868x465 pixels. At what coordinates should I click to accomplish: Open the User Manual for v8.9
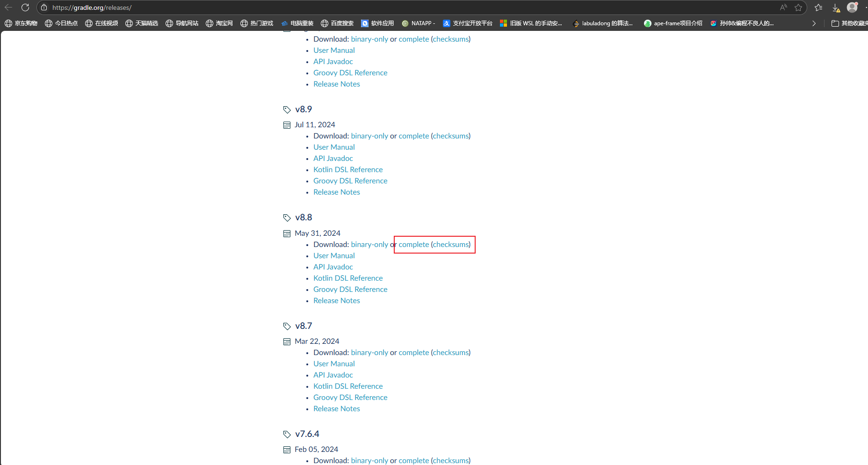pyautogui.click(x=334, y=147)
